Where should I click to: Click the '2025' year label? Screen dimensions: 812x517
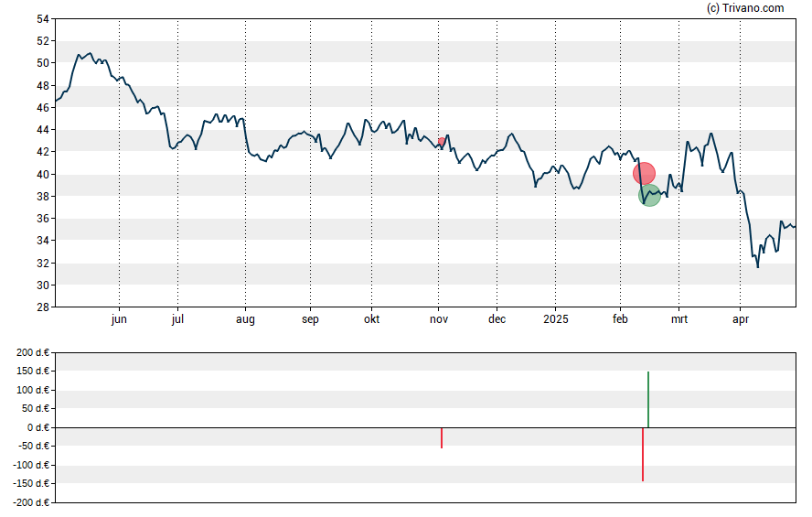pos(556,319)
